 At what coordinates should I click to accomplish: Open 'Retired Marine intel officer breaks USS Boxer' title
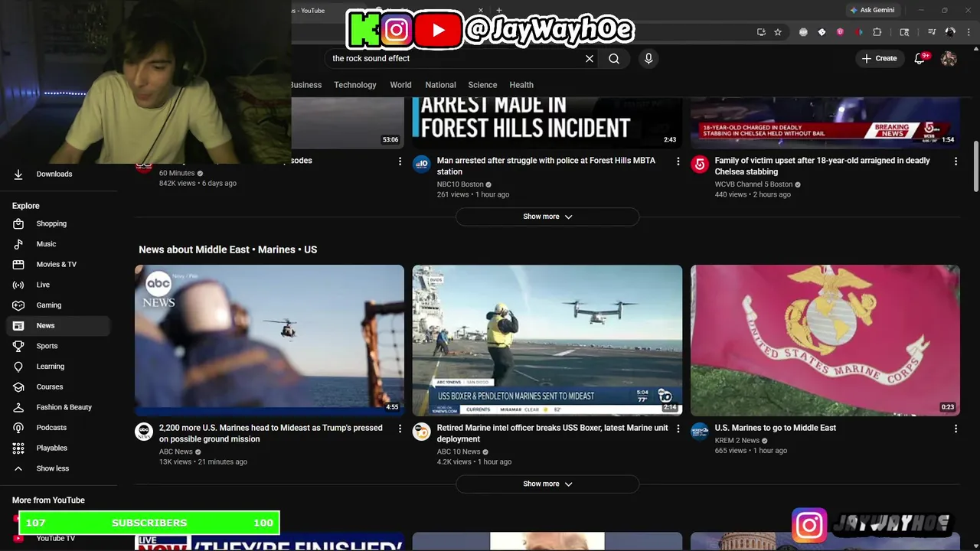tap(552, 433)
